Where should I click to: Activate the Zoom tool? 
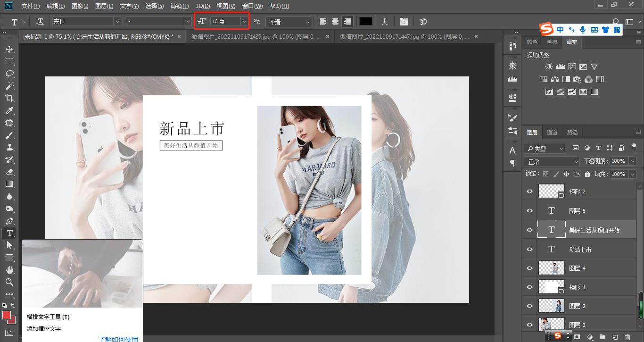(x=10, y=282)
